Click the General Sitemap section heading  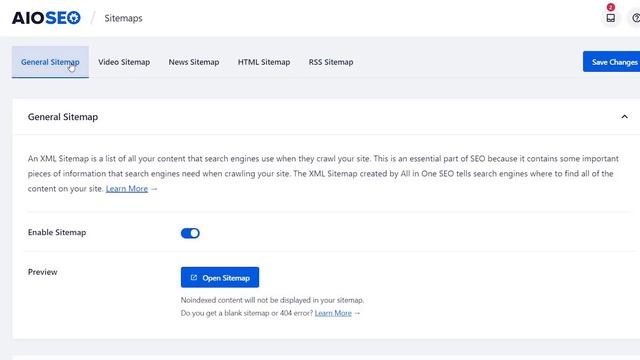[x=63, y=117]
